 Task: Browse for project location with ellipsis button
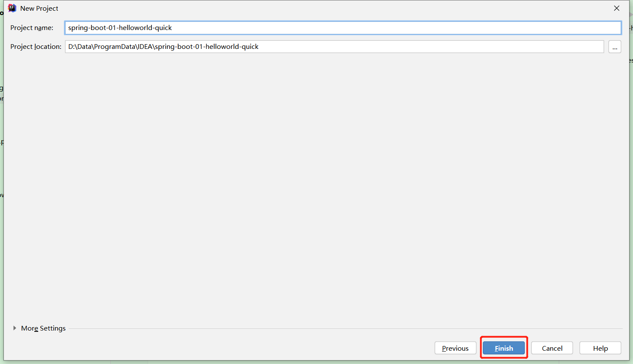(x=615, y=47)
